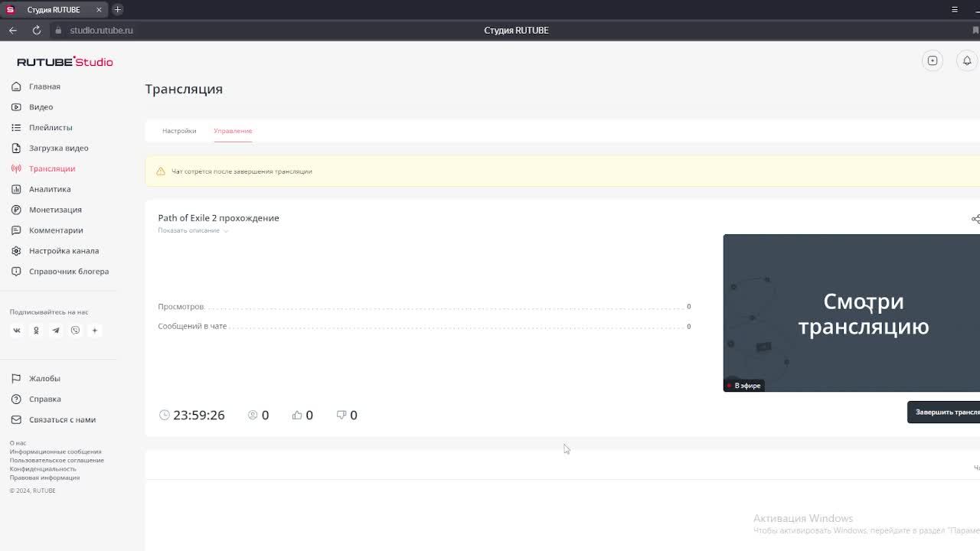This screenshot has width=980, height=551.
Task: Open Плейлисты list icon in sidebar
Action: tap(16, 128)
